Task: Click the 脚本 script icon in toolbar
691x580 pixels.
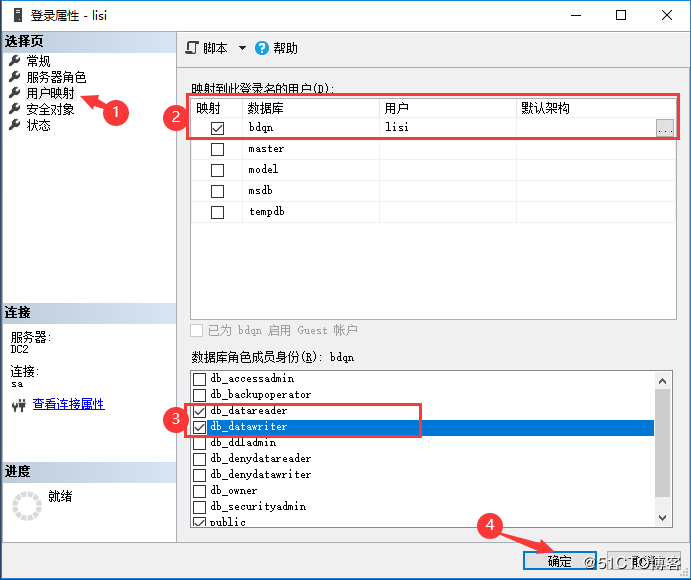Action: 192,48
